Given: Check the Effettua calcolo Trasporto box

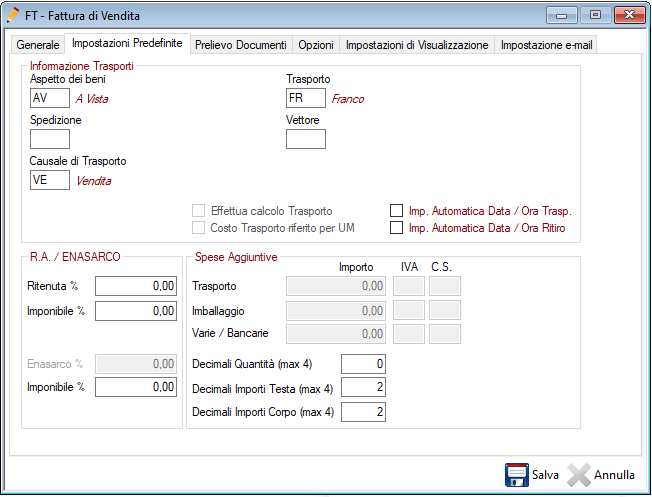Looking at the screenshot, I should (x=198, y=211).
